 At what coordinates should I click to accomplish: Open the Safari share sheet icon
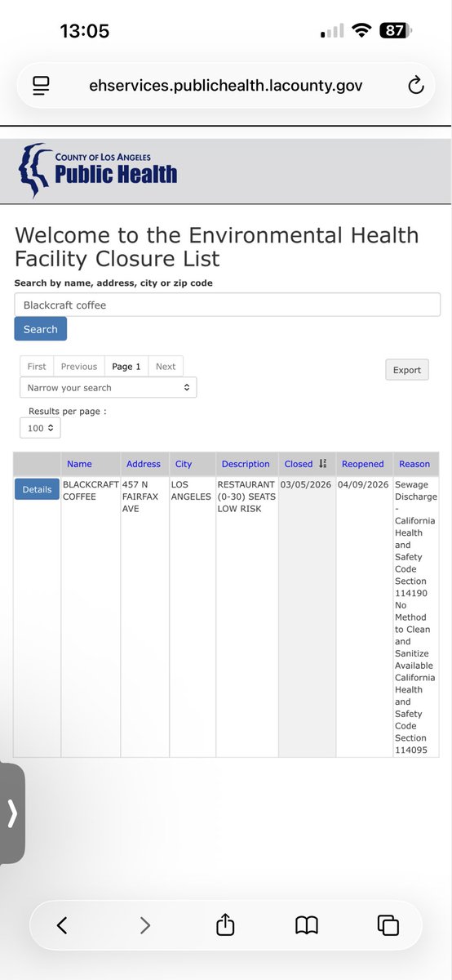225,924
